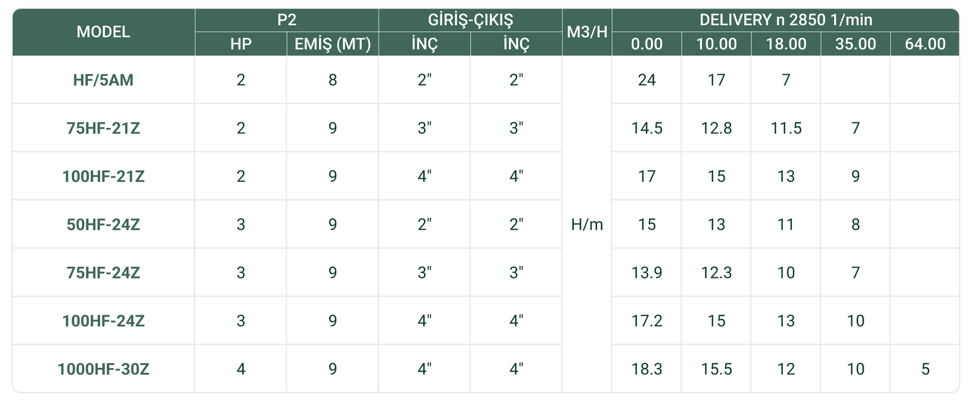Select the M3/H header cell
The height and width of the screenshot is (401, 980).
click(x=587, y=32)
